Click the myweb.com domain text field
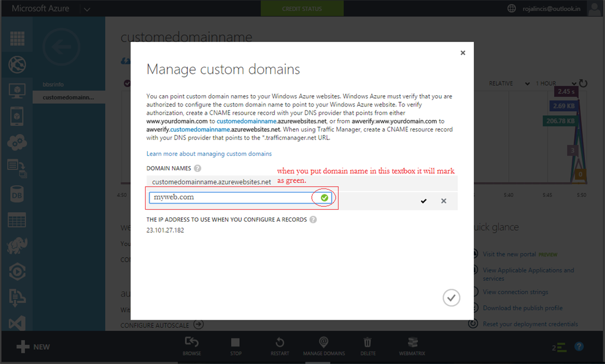The image size is (605, 364). tap(240, 197)
